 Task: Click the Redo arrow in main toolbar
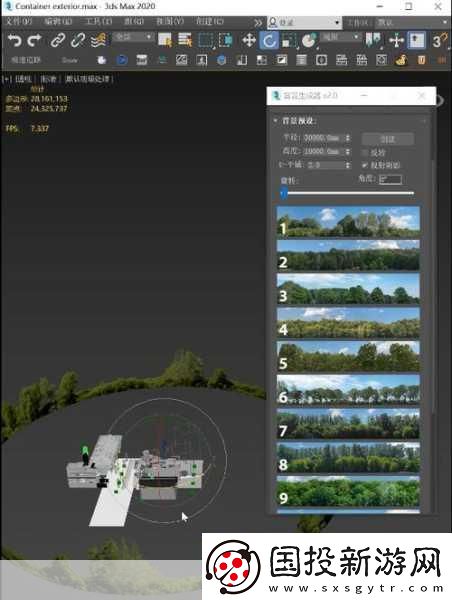(x=34, y=40)
